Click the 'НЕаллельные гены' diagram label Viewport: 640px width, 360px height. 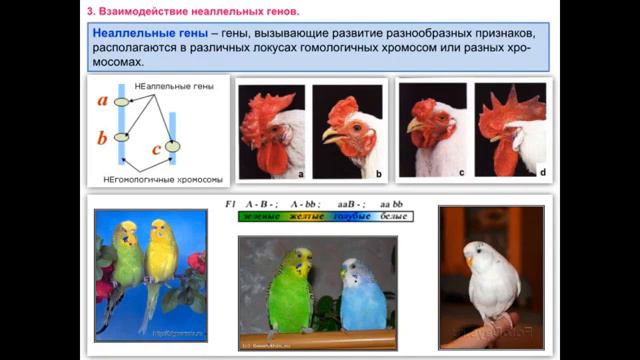[x=174, y=87]
